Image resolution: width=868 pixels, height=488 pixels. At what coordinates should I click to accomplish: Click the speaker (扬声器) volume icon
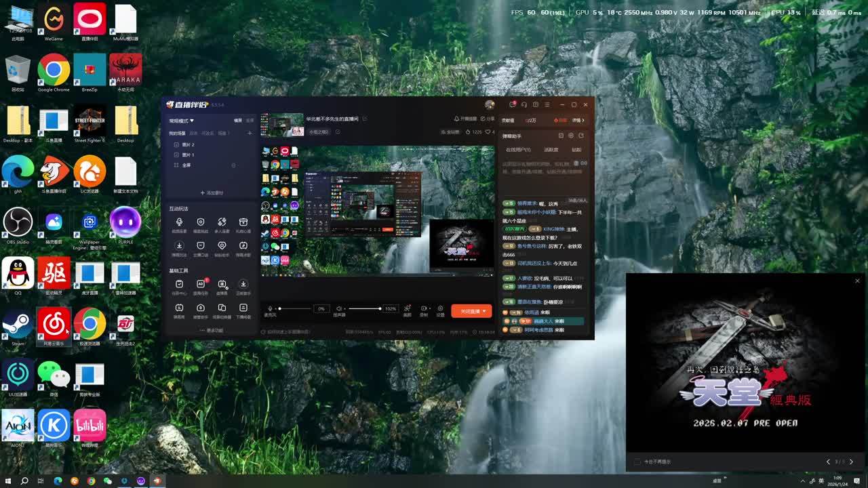point(339,308)
